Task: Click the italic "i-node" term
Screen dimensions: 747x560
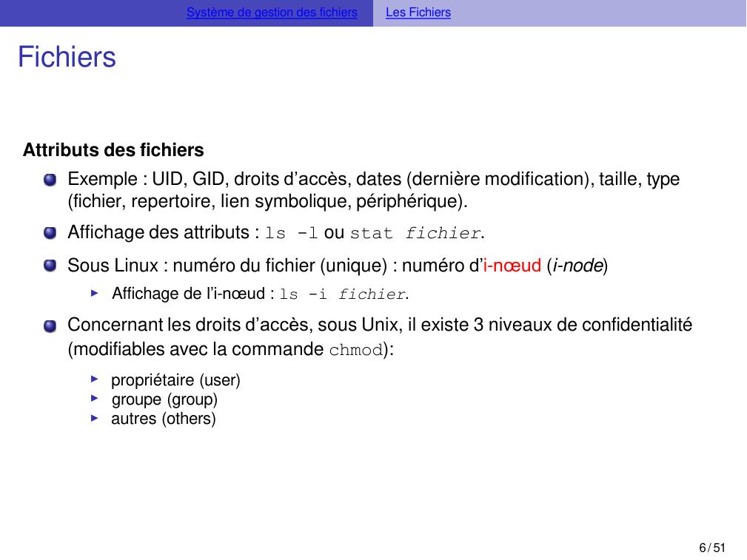Action: 577,266
